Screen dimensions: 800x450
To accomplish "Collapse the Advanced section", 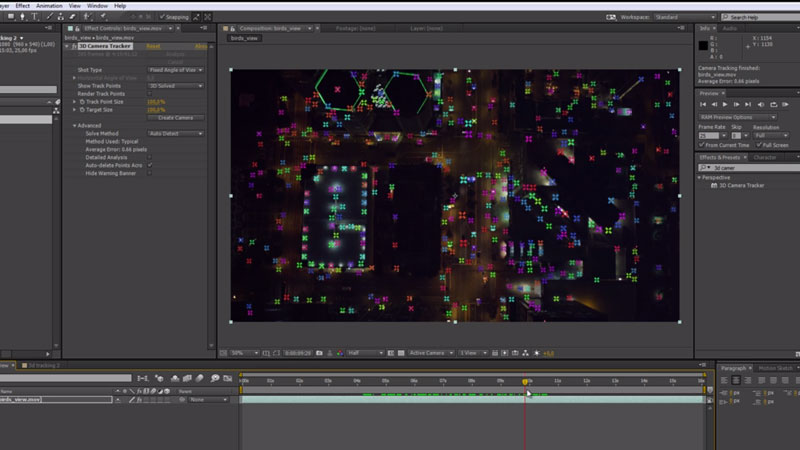I will pyautogui.click(x=74, y=126).
